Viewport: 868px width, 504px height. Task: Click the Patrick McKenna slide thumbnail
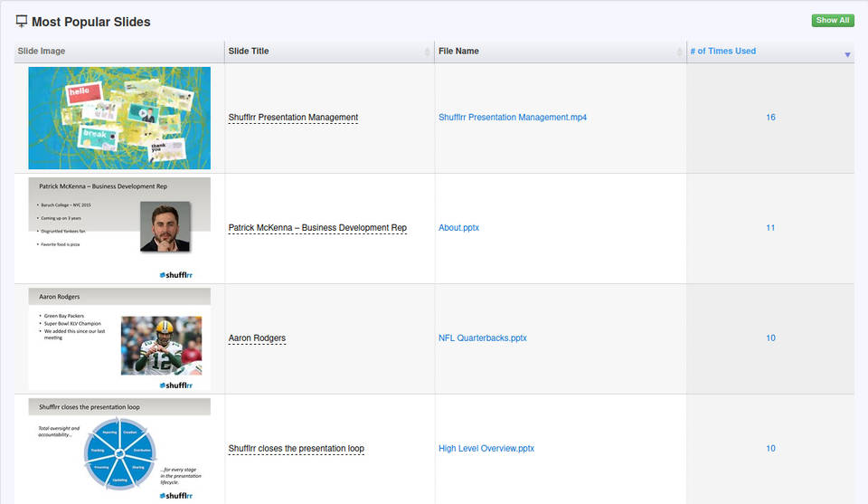pyautogui.click(x=119, y=228)
